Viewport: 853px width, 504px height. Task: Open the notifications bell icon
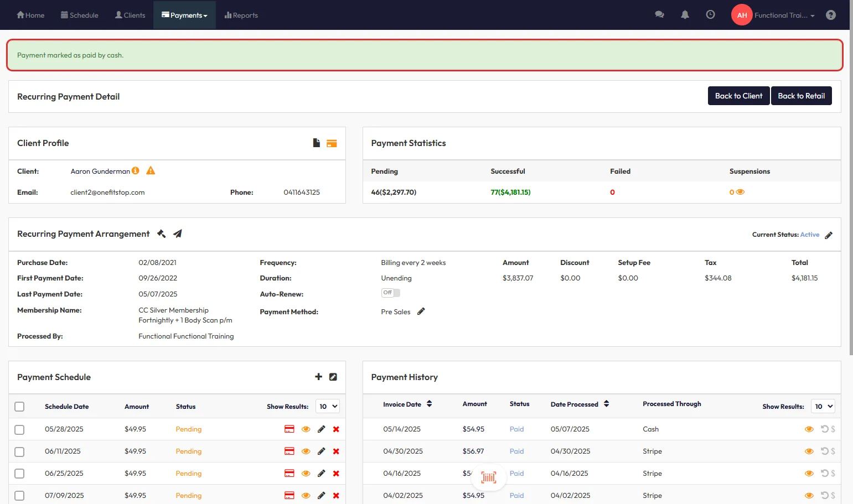[x=685, y=15]
